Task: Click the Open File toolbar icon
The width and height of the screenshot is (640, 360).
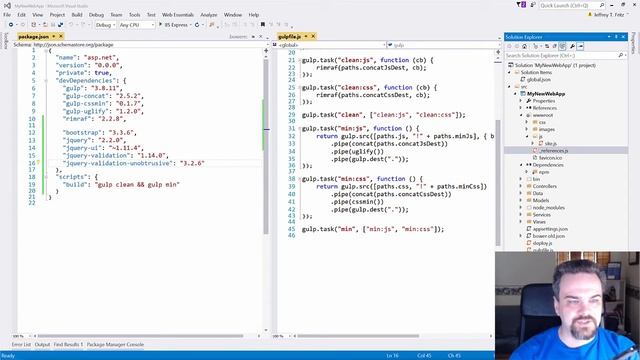Action: [x=45, y=25]
